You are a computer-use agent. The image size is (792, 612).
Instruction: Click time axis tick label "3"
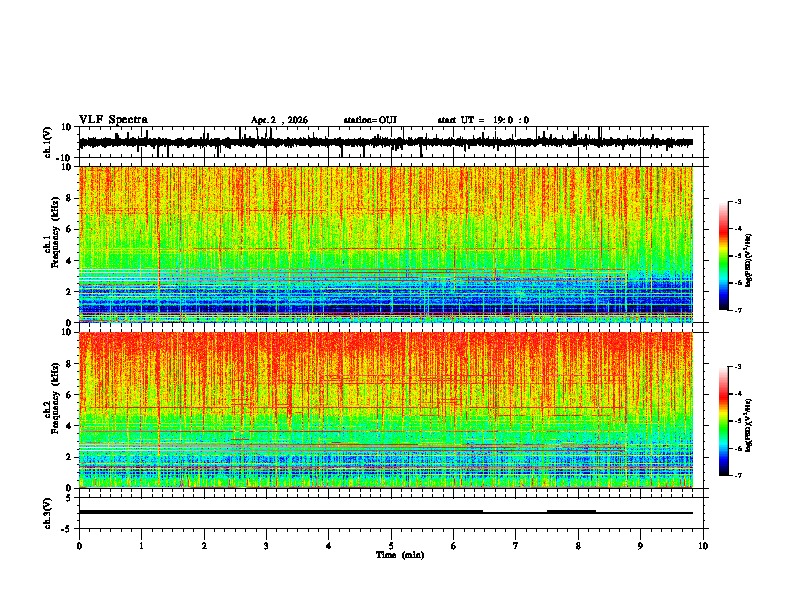266,546
